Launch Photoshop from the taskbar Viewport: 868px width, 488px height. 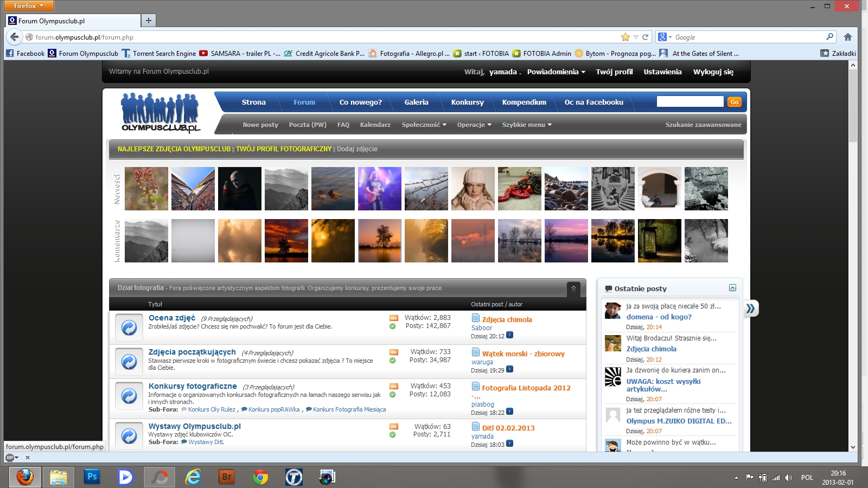pyautogui.click(x=92, y=477)
